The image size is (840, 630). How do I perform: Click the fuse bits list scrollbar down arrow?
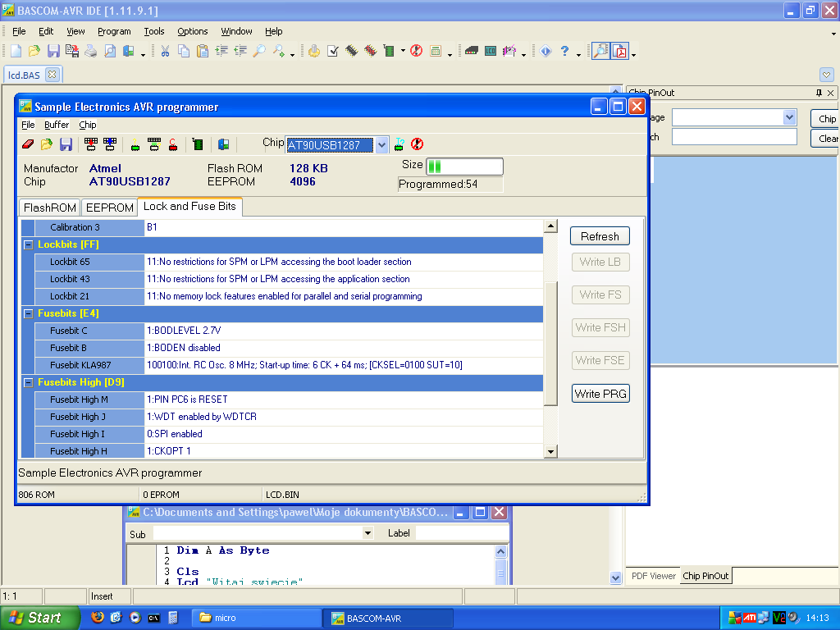[x=550, y=452]
